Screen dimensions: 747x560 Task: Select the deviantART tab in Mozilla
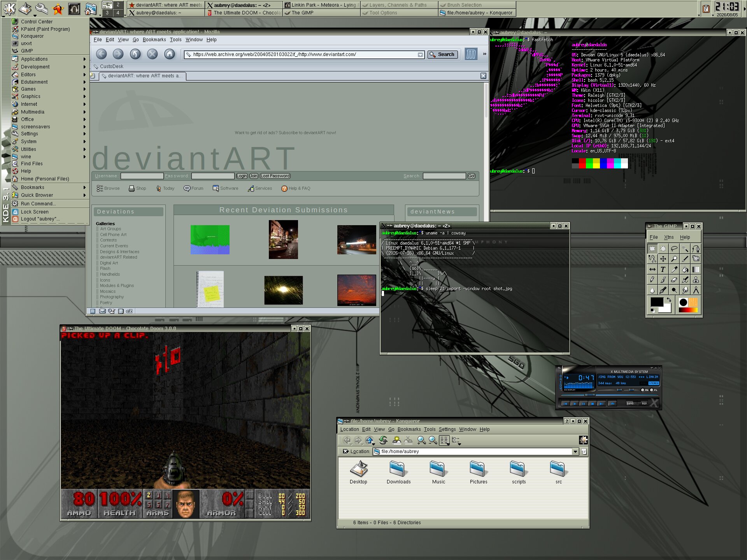click(142, 76)
